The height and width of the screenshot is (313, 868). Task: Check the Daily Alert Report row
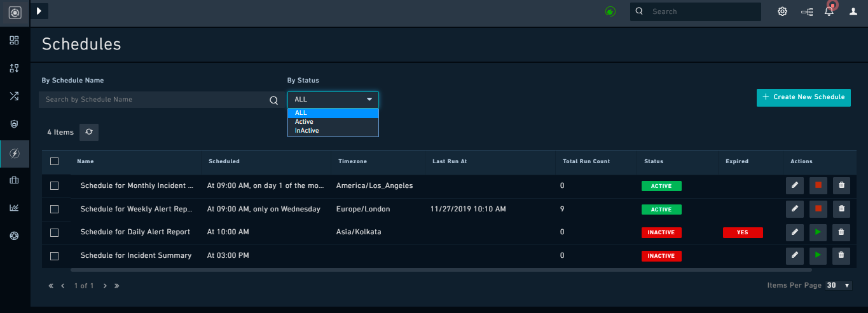point(54,232)
